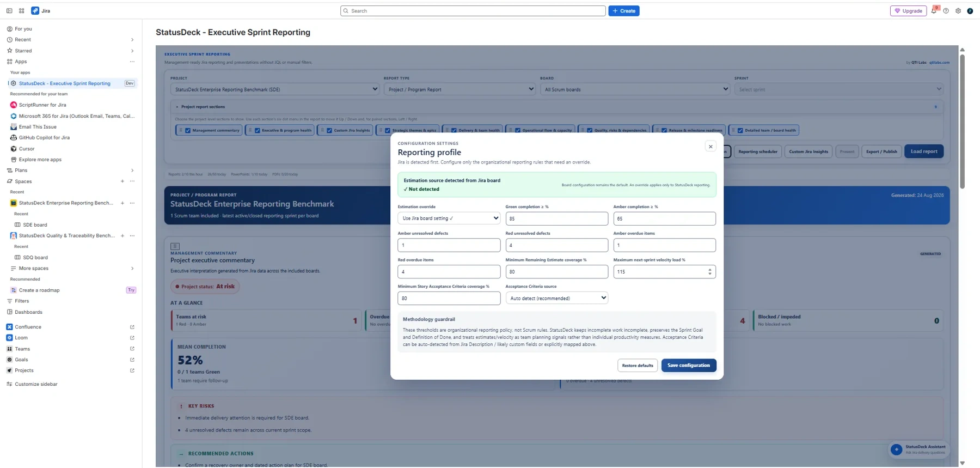The height and width of the screenshot is (468, 980).
Task: Click the velocity load stepper arrows
Action: [x=709, y=271]
